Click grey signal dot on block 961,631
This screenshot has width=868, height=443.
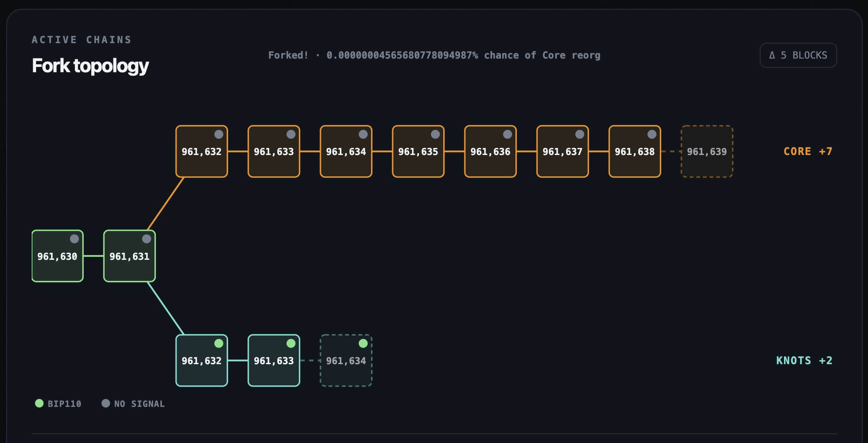[147, 239]
